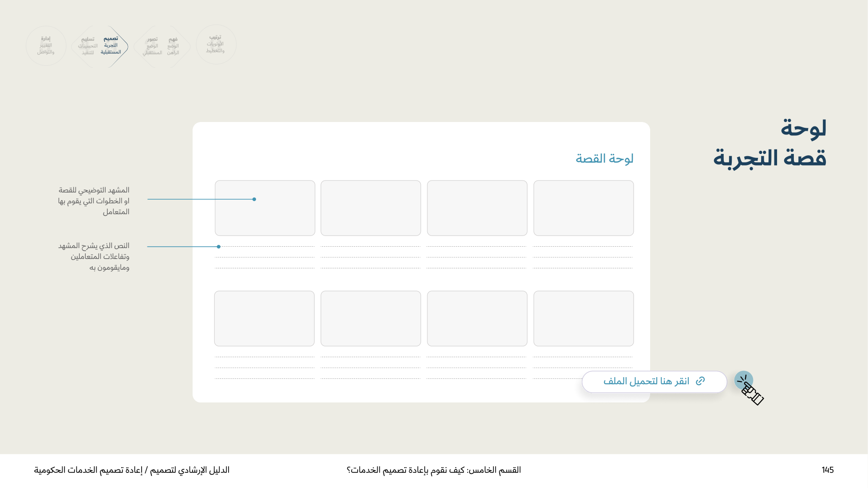Jump to تسليم التحسينات للتنفيذ stage
This screenshot has height=488, width=868.
(88, 46)
